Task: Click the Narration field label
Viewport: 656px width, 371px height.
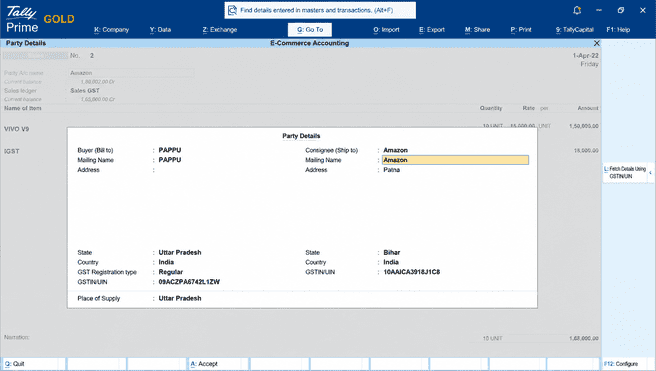Action: (17, 337)
